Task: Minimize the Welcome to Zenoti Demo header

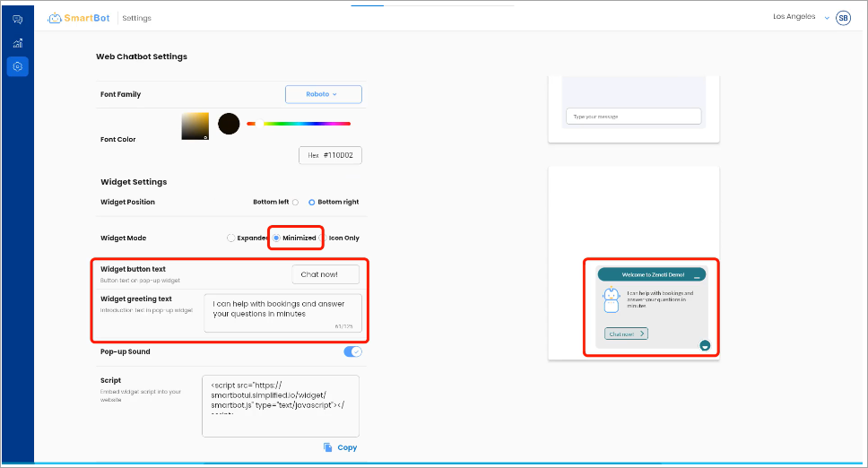Action: click(697, 276)
